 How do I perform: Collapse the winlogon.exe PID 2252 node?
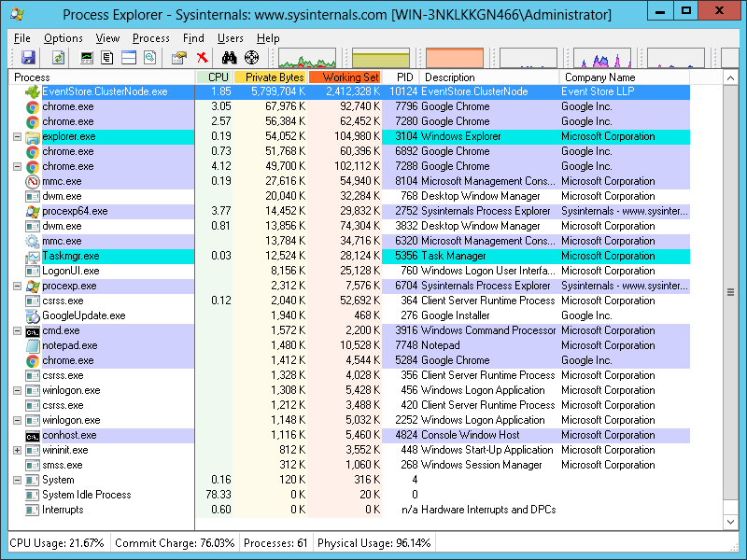tap(17, 421)
